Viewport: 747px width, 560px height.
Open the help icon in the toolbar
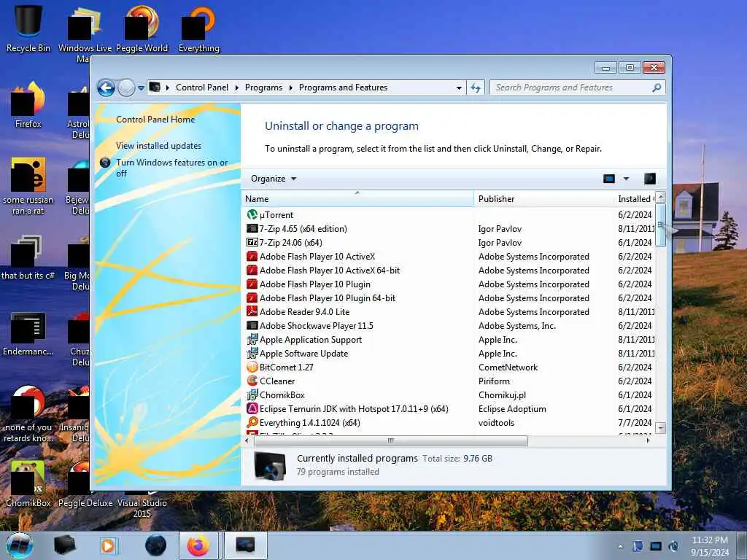650,179
